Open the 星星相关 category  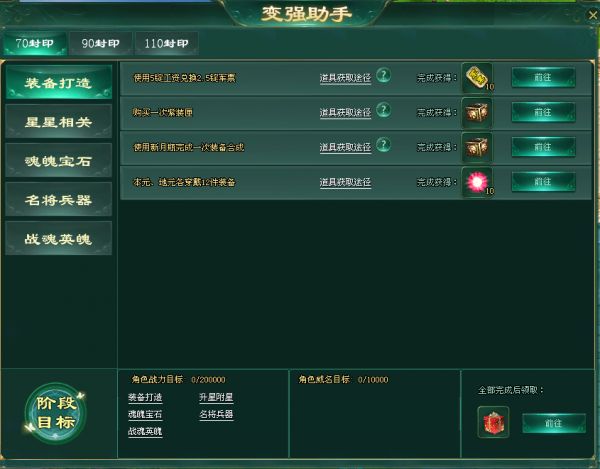[x=59, y=122]
